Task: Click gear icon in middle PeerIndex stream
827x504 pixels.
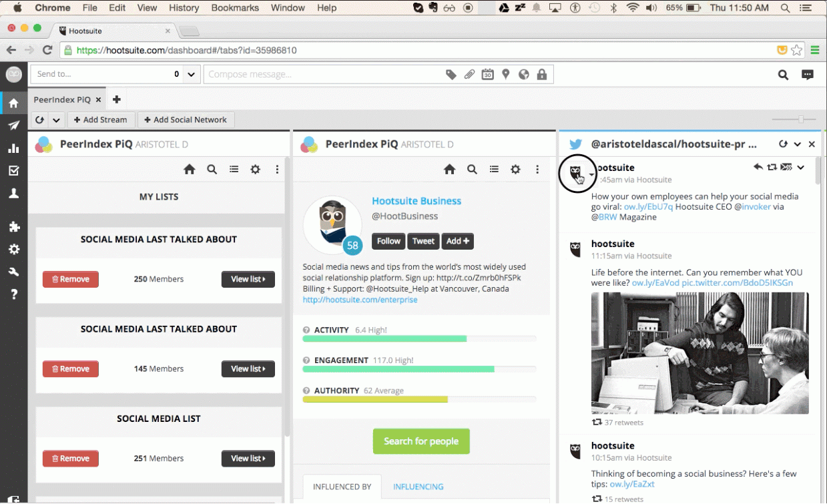Action: 515,170
